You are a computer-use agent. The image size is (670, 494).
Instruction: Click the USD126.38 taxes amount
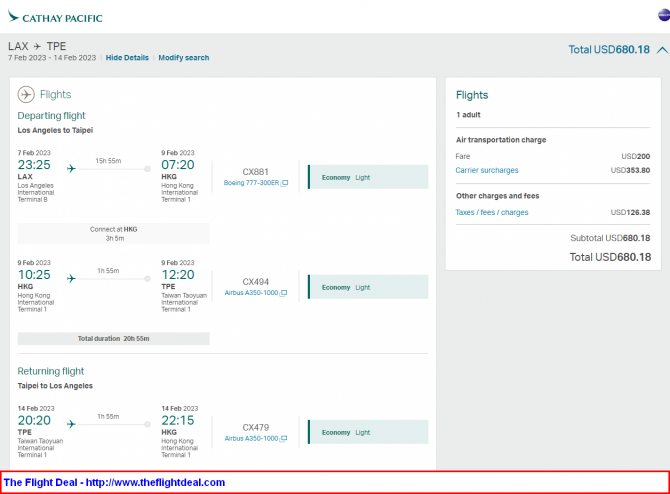630,212
